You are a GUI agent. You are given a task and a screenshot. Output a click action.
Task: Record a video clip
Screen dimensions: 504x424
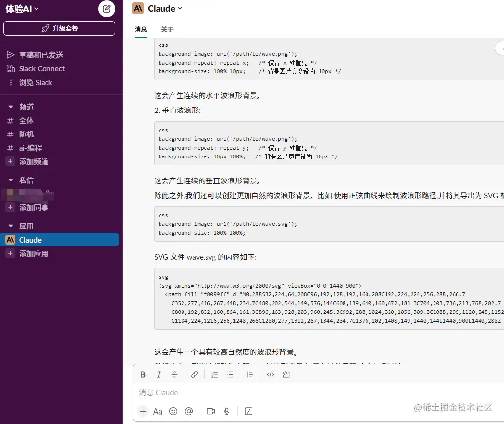pyautogui.click(x=210, y=411)
